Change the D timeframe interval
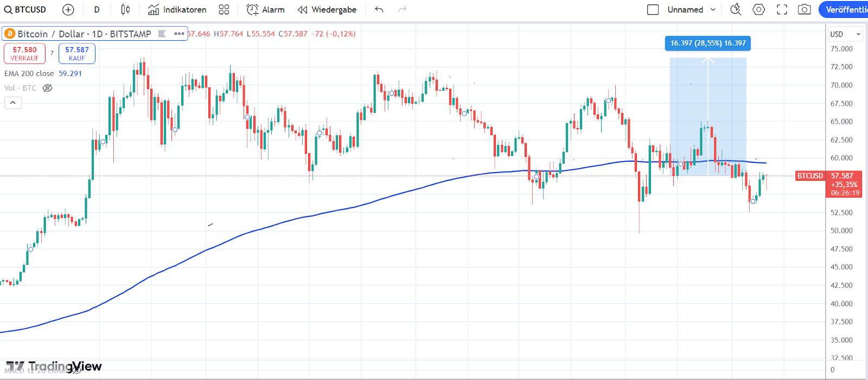 [x=97, y=10]
